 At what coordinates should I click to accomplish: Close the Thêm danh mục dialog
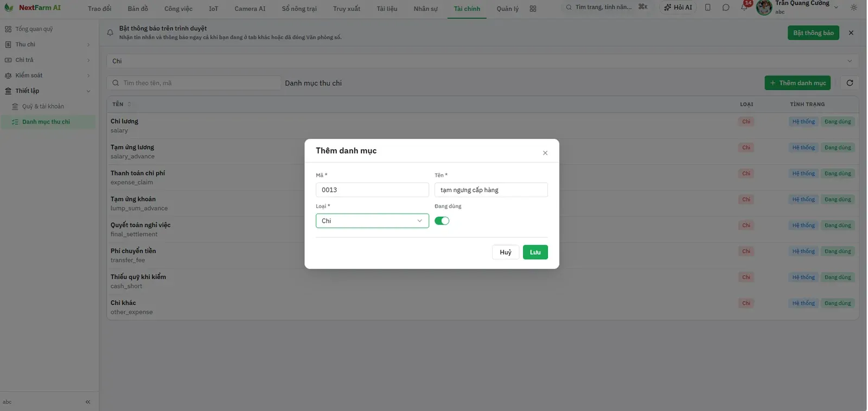coord(545,153)
